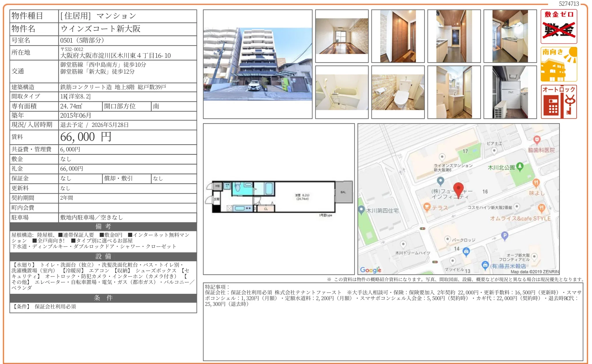Open the kitchen with range hood photo
592x364 pixels.
pyautogui.click(x=510, y=36)
